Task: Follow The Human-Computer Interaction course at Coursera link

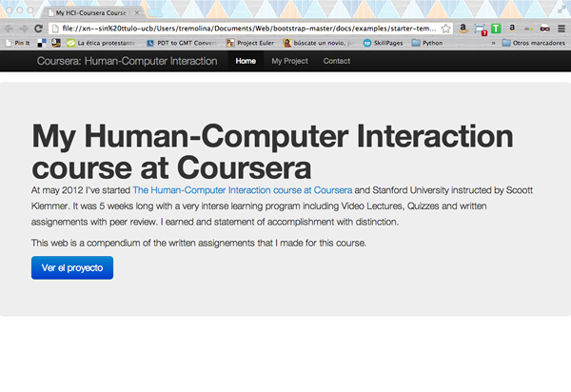Action: pos(242,190)
